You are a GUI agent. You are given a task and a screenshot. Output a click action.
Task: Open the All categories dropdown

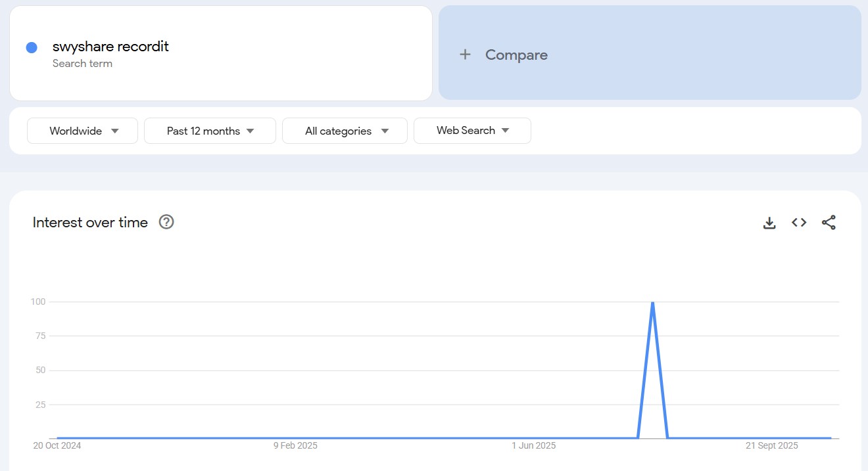click(345, 131)
